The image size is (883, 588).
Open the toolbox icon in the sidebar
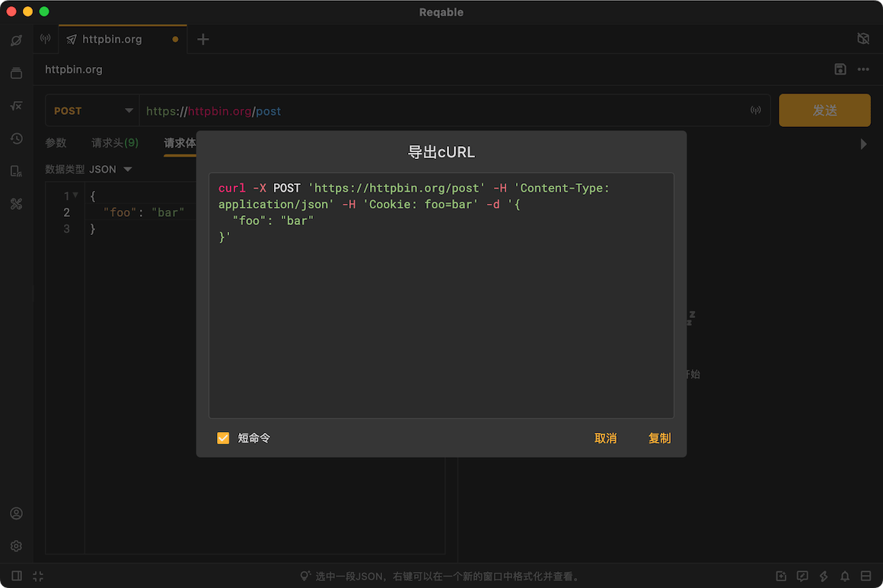coord(16,204)
